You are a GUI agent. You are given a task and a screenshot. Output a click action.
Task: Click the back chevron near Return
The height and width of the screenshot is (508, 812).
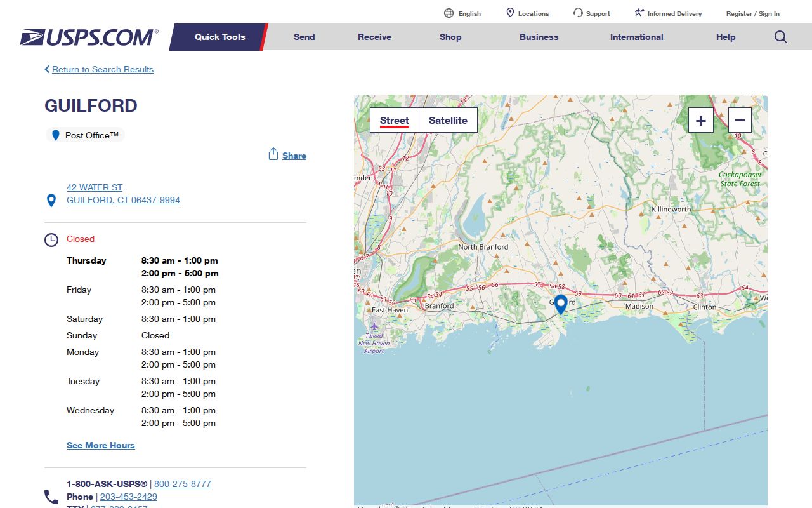(47, 69)
